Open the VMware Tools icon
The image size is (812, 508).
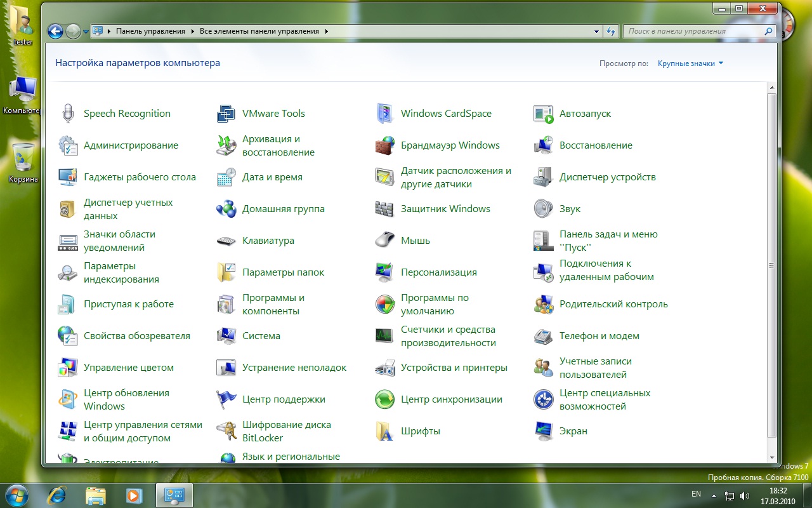226,114
